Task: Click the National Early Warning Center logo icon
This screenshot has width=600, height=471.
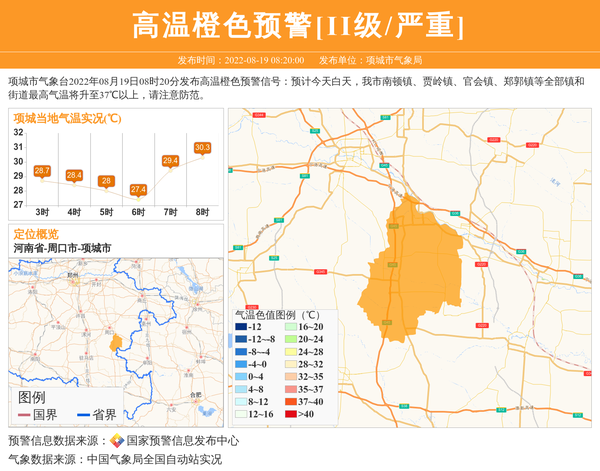Action: pyautogui.click(x=117, y=441)
